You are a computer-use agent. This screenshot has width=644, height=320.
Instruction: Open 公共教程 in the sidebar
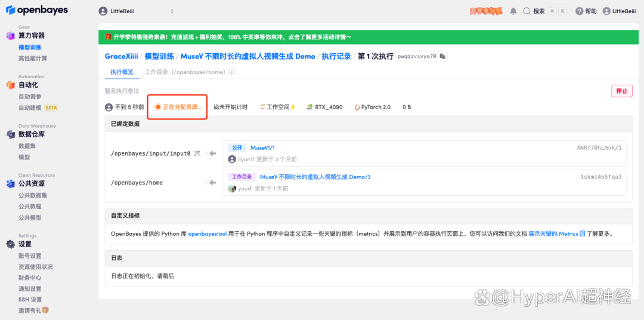[x=30, y=207]
